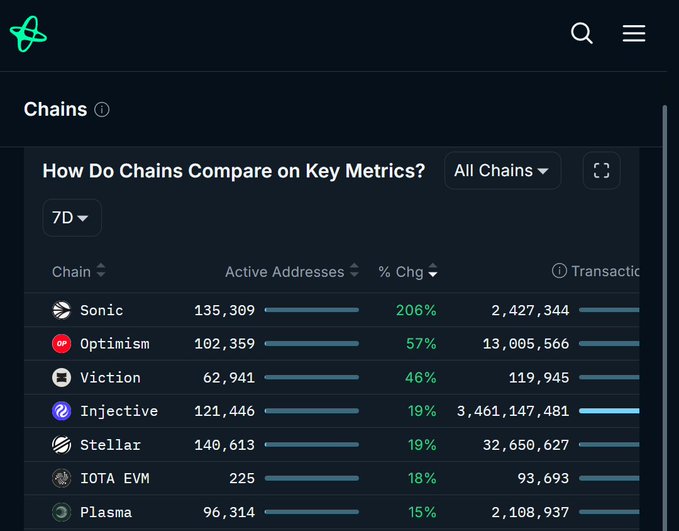
Task: Click the info icon beside Chains heading
Action: tap(102, 110)
